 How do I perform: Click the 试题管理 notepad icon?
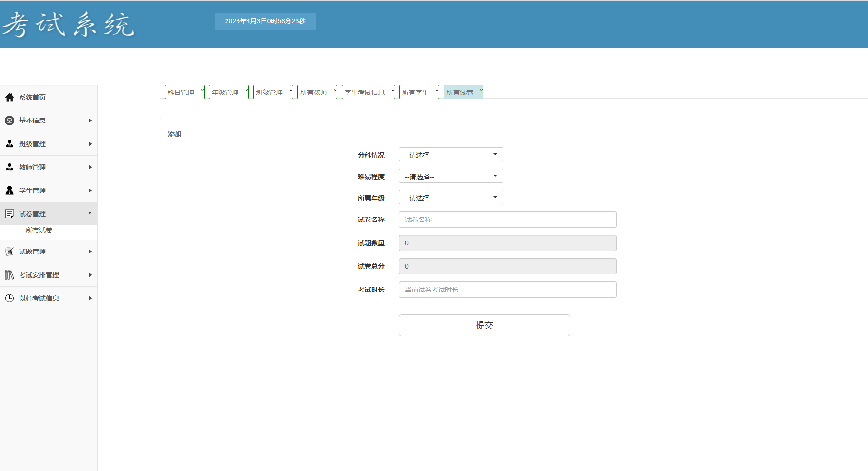10,251
